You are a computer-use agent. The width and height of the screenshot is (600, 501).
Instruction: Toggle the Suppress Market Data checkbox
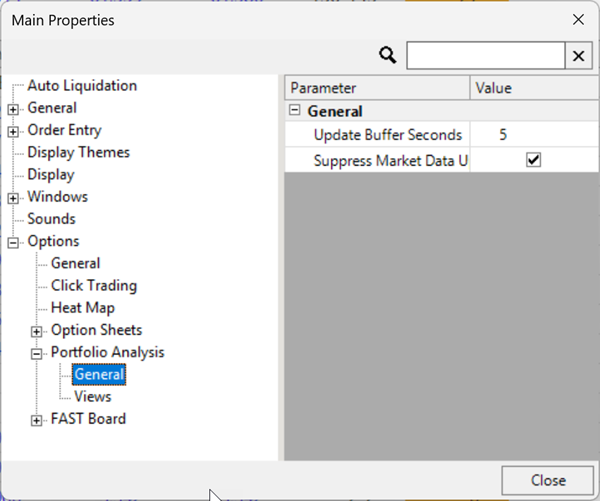click(533, 160)
